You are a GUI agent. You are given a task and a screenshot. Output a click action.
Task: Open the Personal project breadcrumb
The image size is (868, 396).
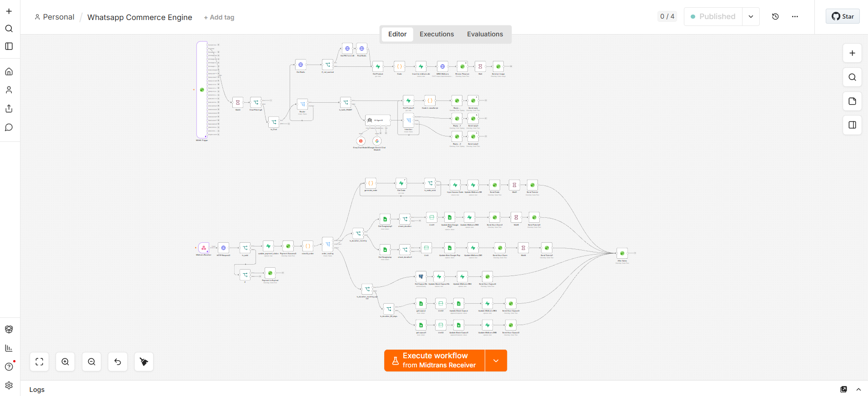(55, 17)
